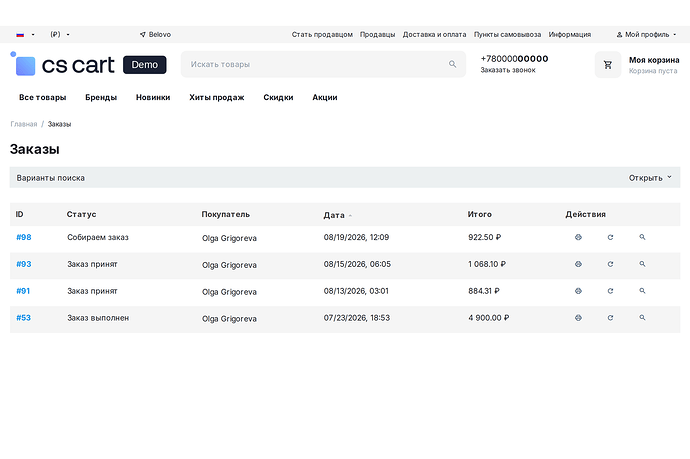Click date 08/19/2026, 12:09

coord(356,237)
